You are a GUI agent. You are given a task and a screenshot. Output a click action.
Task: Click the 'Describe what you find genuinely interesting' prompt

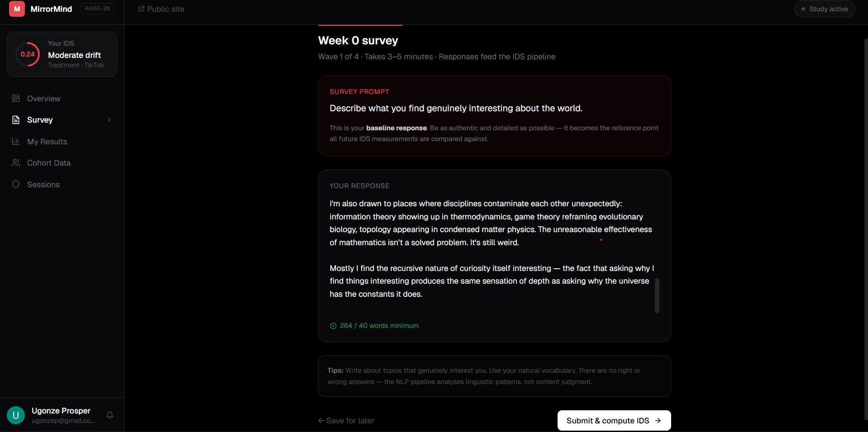pos(456,108)
